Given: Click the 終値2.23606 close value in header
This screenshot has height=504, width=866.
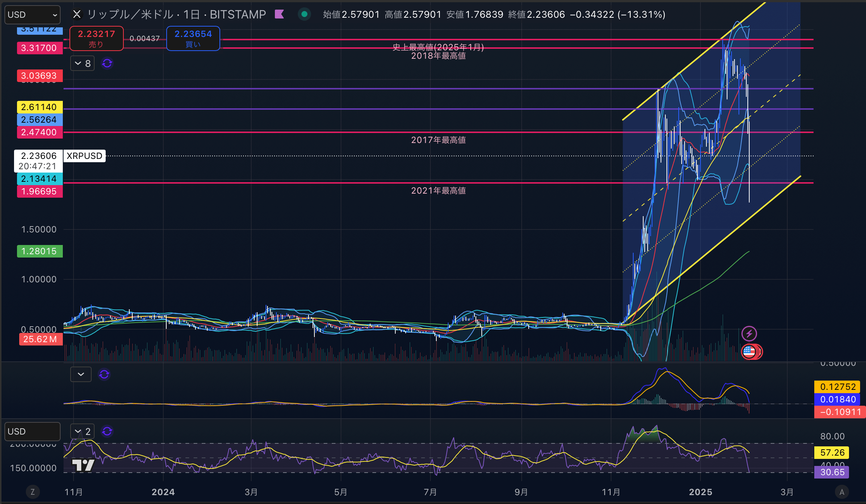Looking at the screenshot, I should [536, 14].
